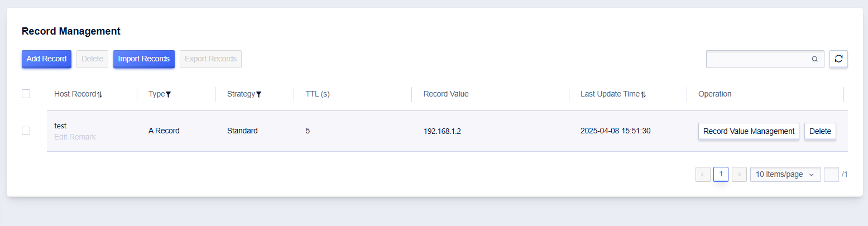The width and height of the screenshot is (868, 226).
Task: Click the magnifier search icon
Action: pyautogui.click(x=814, y=59)
